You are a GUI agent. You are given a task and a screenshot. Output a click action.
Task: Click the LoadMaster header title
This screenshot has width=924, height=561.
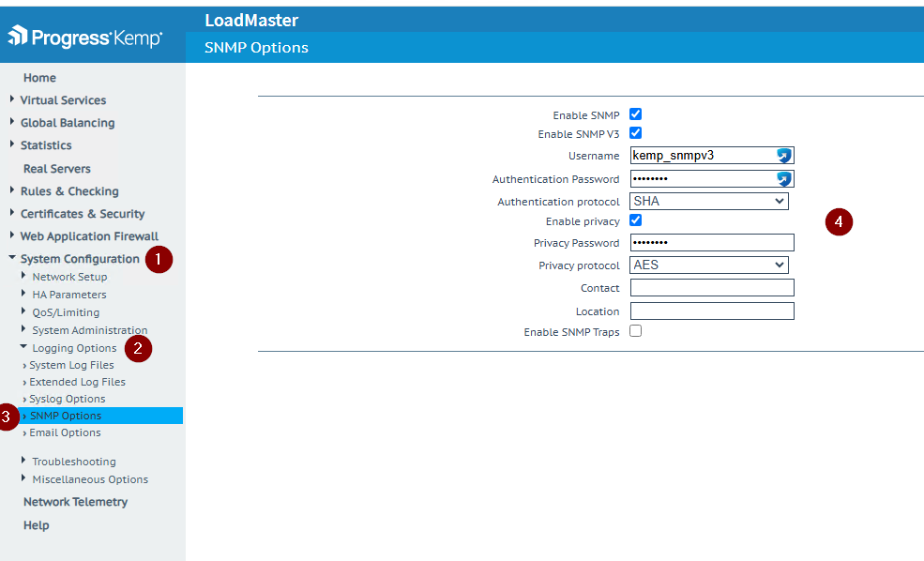tap(251, 20)
